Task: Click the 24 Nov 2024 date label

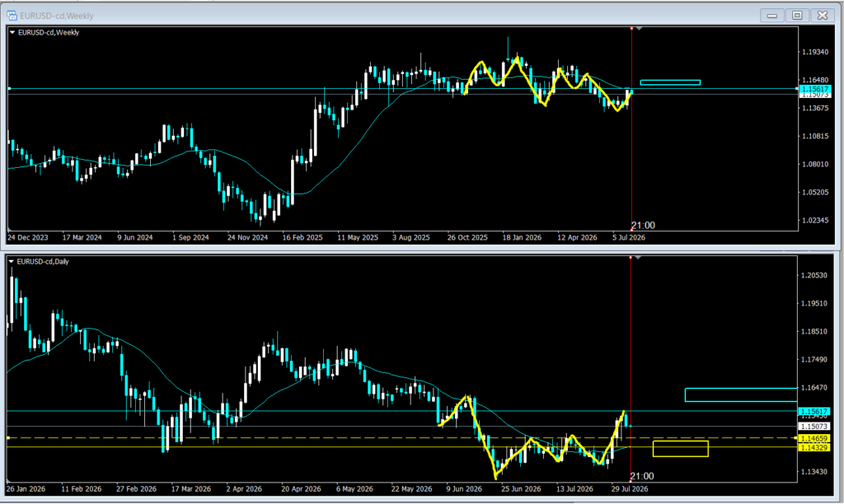Action: pos(247,237)
